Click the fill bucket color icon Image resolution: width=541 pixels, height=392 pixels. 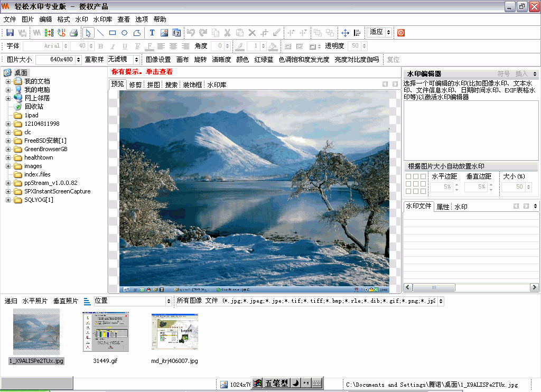273,46
